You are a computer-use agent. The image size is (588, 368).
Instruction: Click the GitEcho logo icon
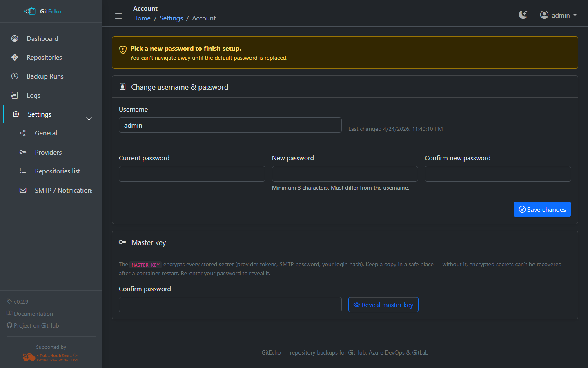pos(30,11)
